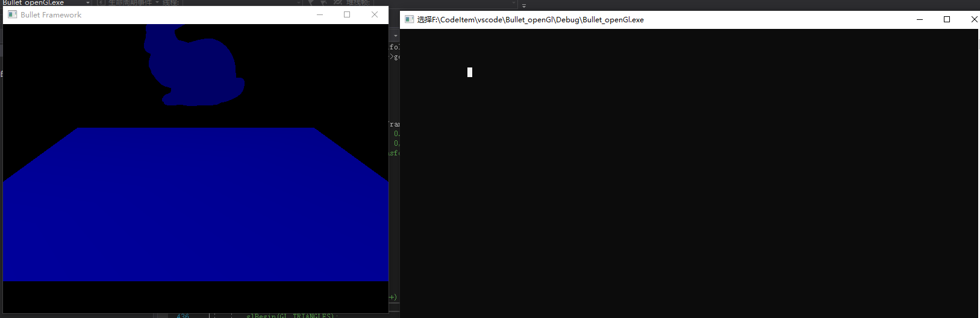Expand the 生命周期事件 dropdown

157,3
